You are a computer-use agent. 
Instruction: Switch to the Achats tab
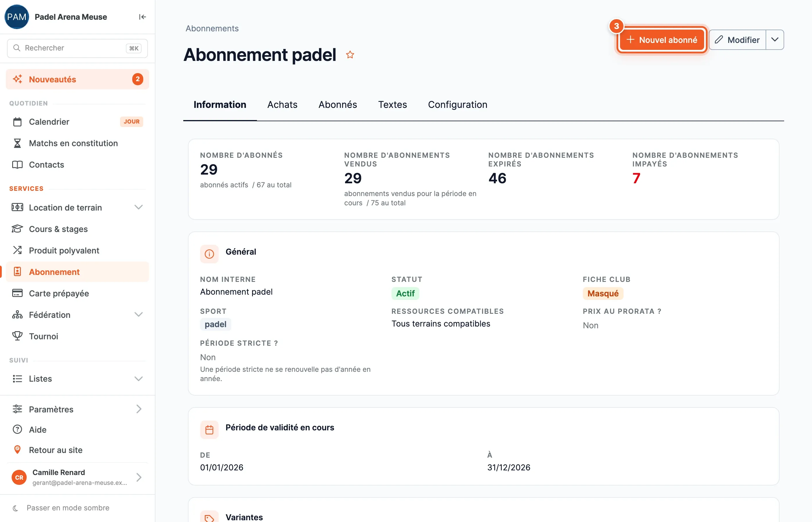[x=282, y=104]
